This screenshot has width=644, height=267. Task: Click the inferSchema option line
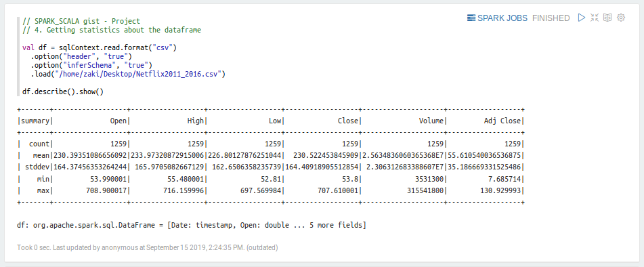tap(91, 65)
